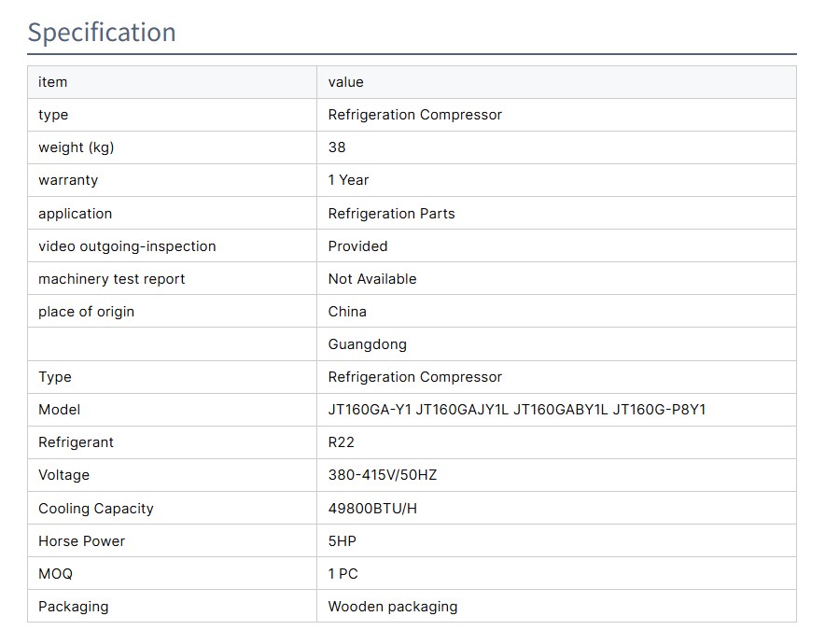The height and width of the screenshot is (644, 825).
Task: Click the MOQ value '1 PC'
Action: [343, 574]
